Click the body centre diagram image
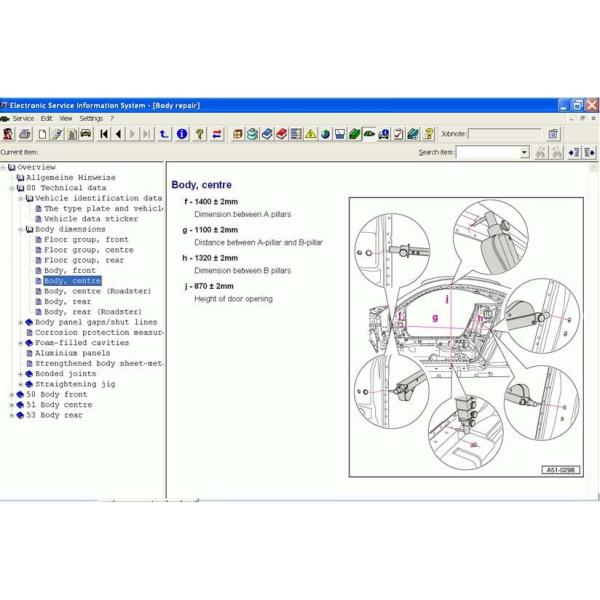Image resolution: width=600 pixels, height=600 pixels. click(x=466, y=337)
